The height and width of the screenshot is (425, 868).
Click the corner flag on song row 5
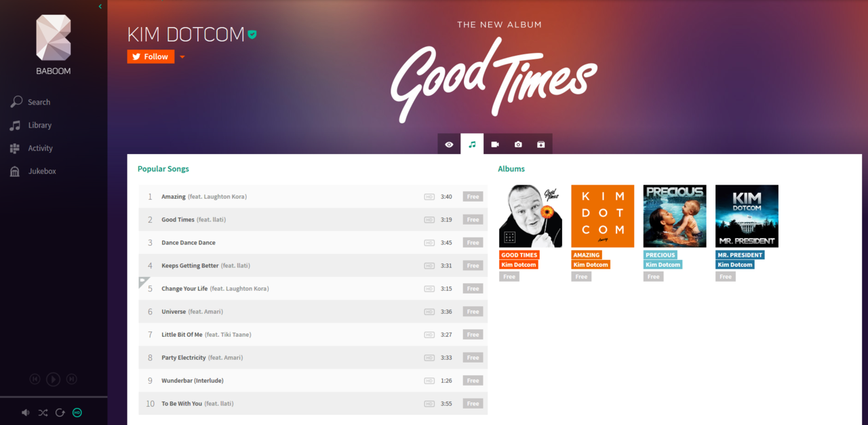144,282
